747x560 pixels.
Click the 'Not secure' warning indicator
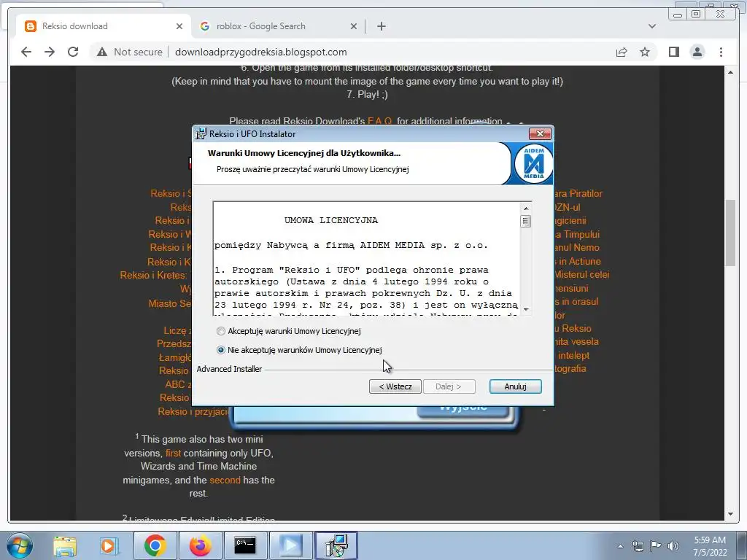click(x=130, y=52)
